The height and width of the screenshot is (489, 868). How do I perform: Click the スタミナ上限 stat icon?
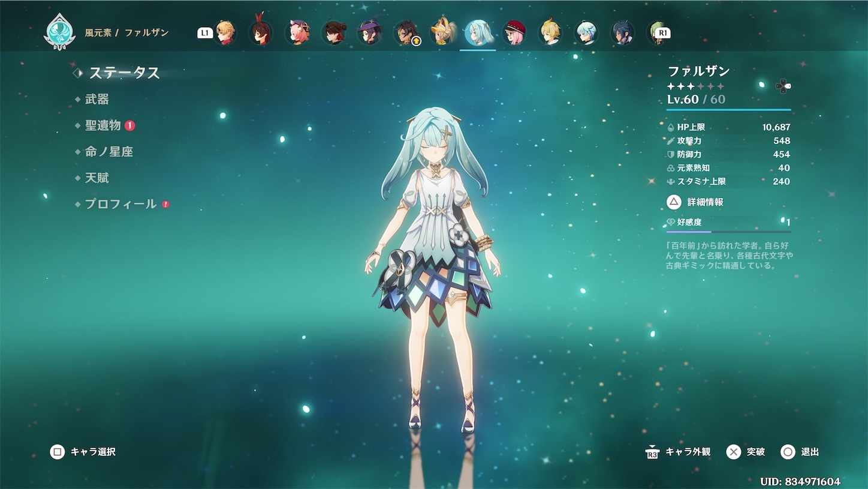coord(671,181)
